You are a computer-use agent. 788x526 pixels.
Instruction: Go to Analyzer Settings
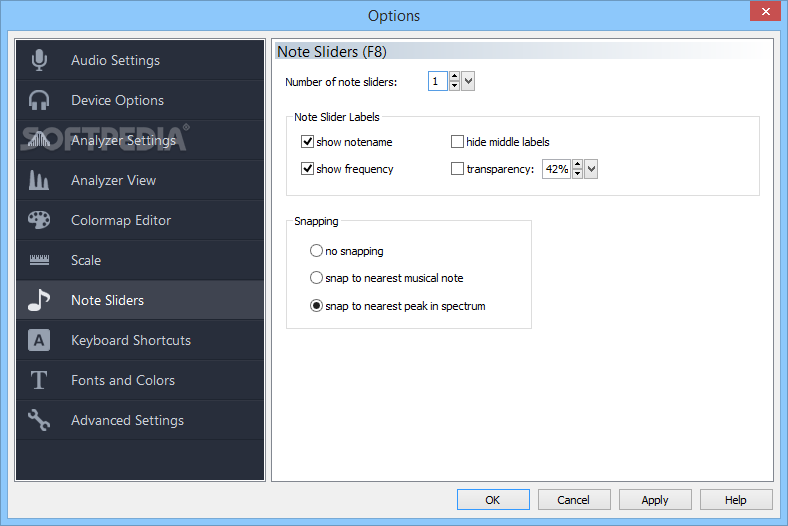140,140
